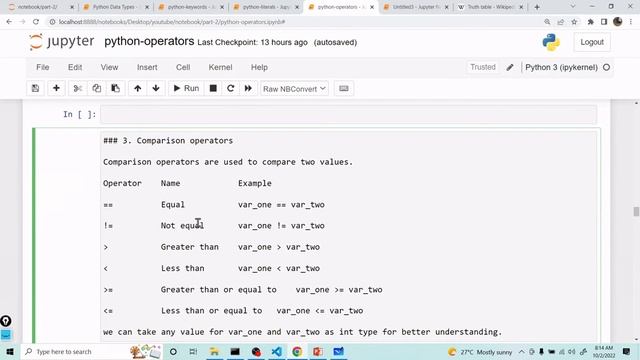
Task: Open the Windows Start menu
Action: point(10,351)
